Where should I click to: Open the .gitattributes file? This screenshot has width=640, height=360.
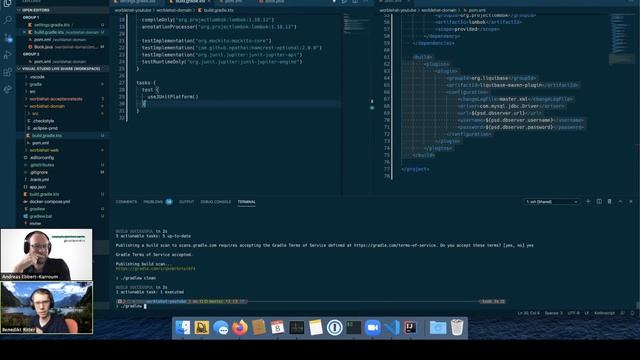(42, 165)
